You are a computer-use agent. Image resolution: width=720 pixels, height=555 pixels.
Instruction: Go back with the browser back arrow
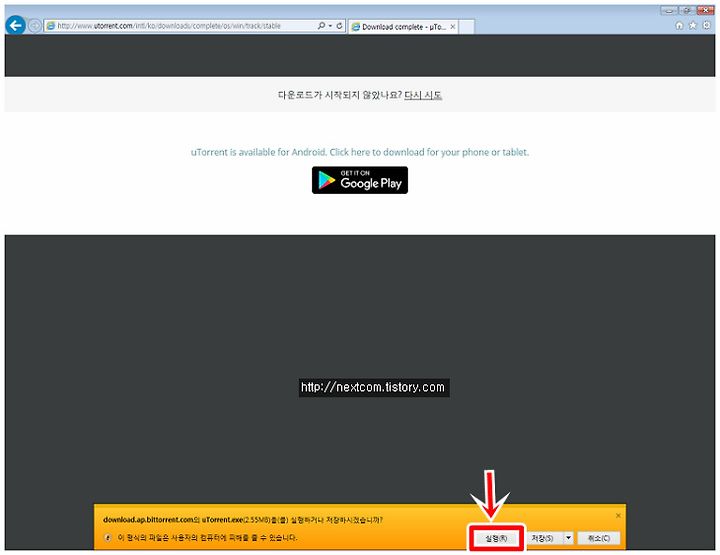tap(16, 25)
